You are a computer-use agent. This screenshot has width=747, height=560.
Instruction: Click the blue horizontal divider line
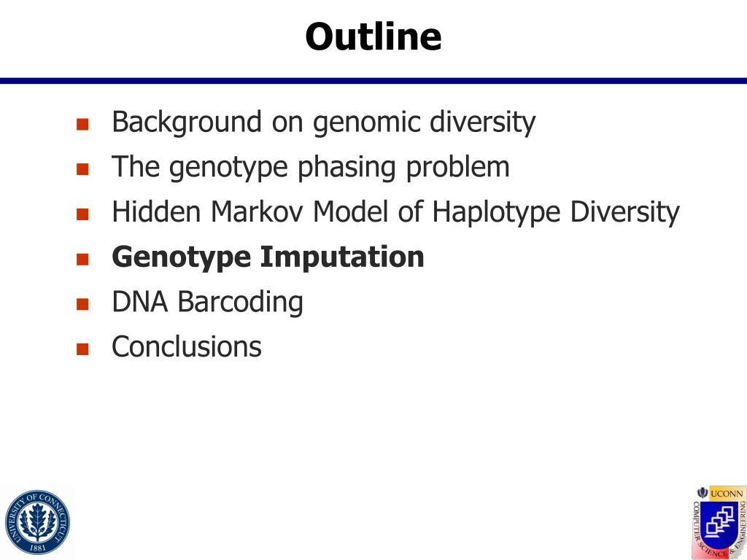[373, 81]
